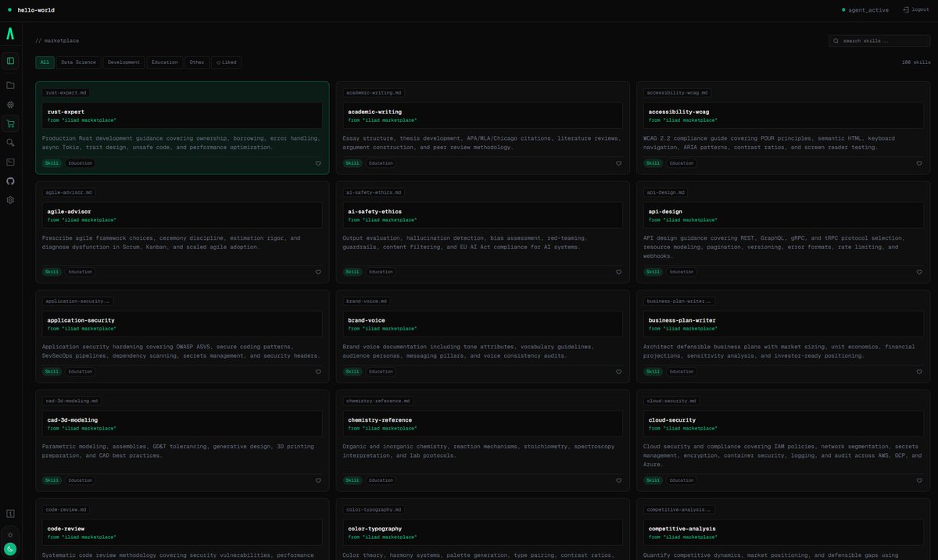This screenshot has width=938, height=560.
Task: Open the folder icon in the sidebar
Action: click(x=10, y=85)
